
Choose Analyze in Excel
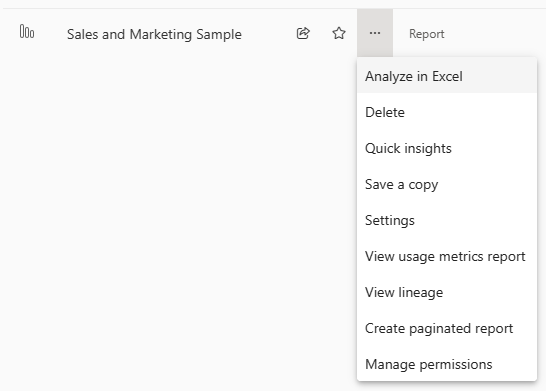point(447,76)
